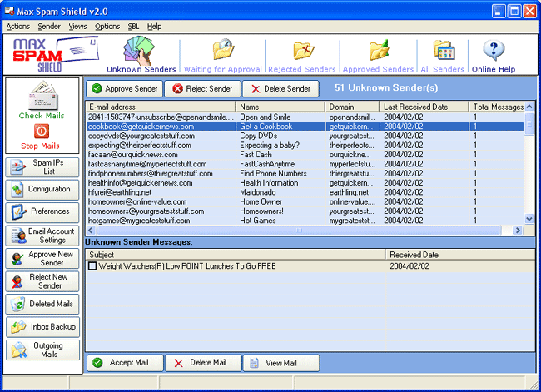Click the View Mail button
Screen dimensions: 541x392
[280, 363]
